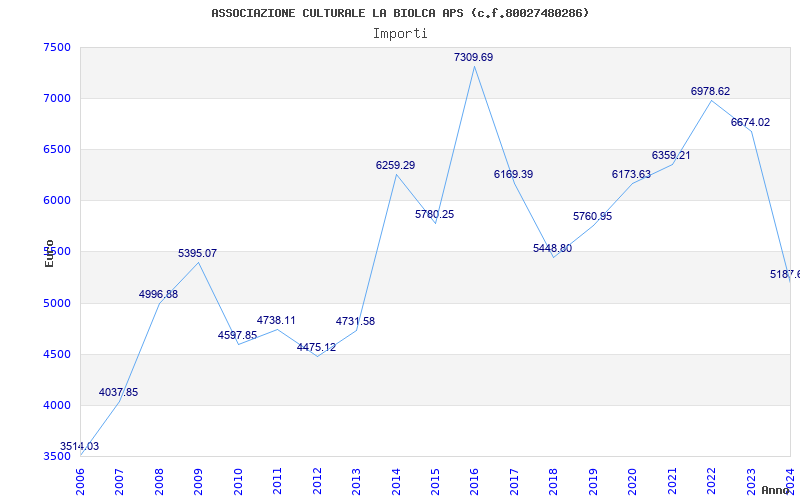The width and height of the screenshot is (800, 500).
Task: Click the 2020 x-axis year label
Action: coord(632,482)
